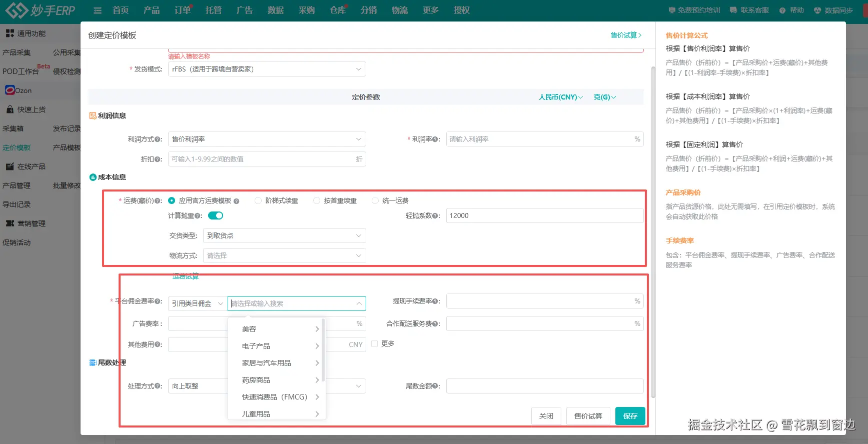This screenshot has width=868, height=444.
Task: Click help icon beside 折扣
Action: 158,159
